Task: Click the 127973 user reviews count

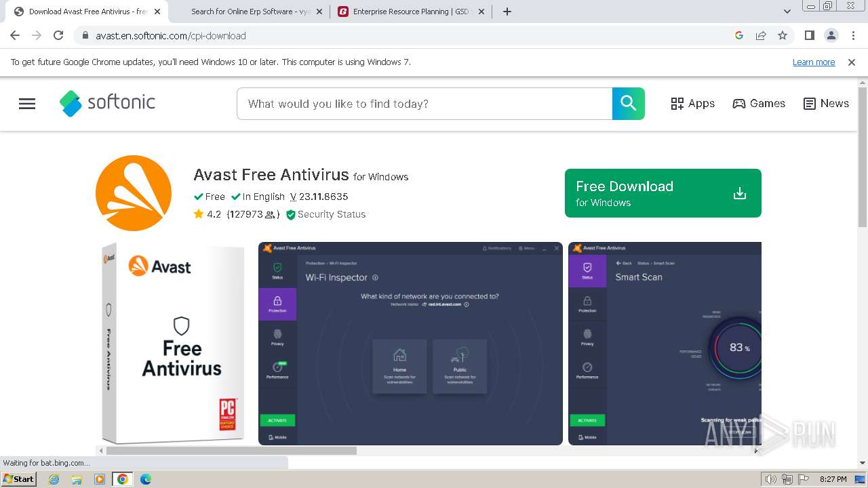Action: click(x=253, y=214)
